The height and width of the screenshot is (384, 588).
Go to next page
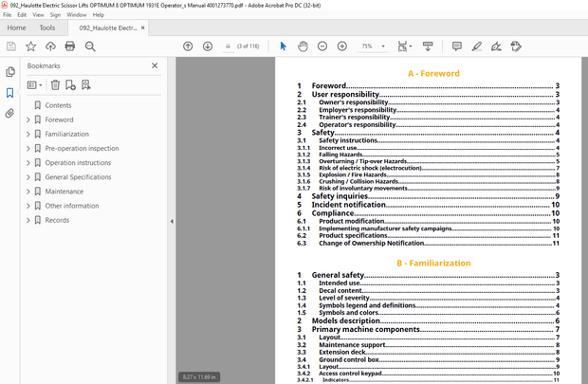point(208,46)
